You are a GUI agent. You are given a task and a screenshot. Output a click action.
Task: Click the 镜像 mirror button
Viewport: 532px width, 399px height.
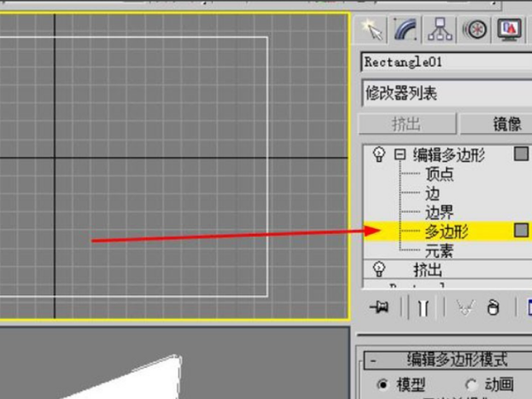click(x=496, y=124)
